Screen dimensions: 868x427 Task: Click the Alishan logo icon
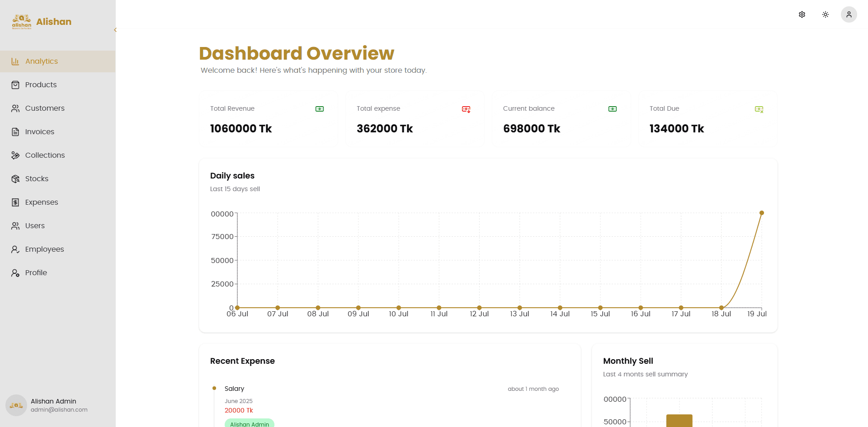click(22, 22)
